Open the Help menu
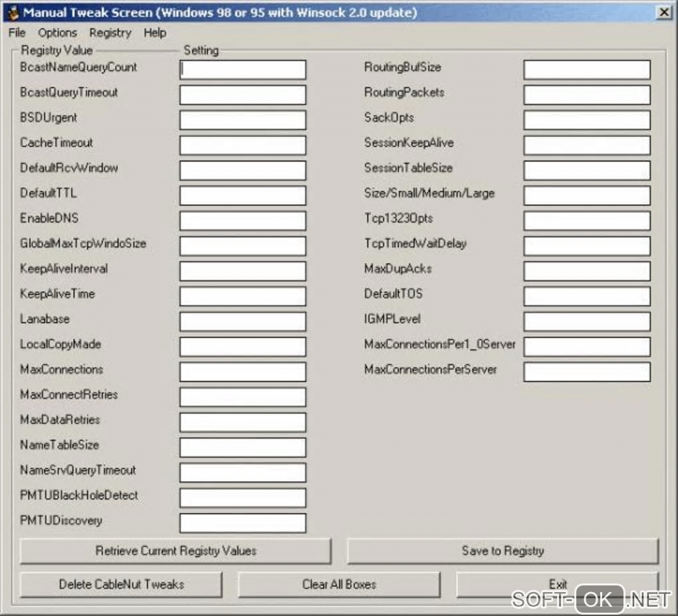 pyautogui.click(x=155, y=33)
